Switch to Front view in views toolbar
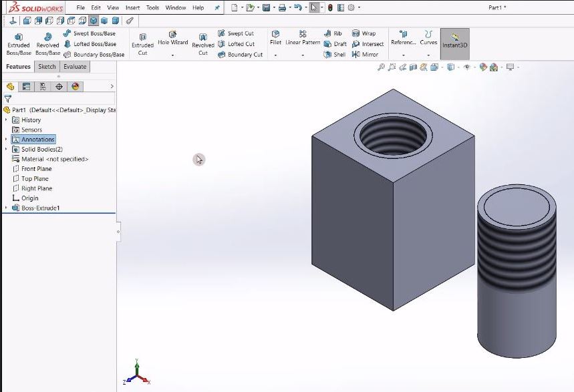Viewport: 574px width, 392px height. pyautogui.click(x=27, y=21)
